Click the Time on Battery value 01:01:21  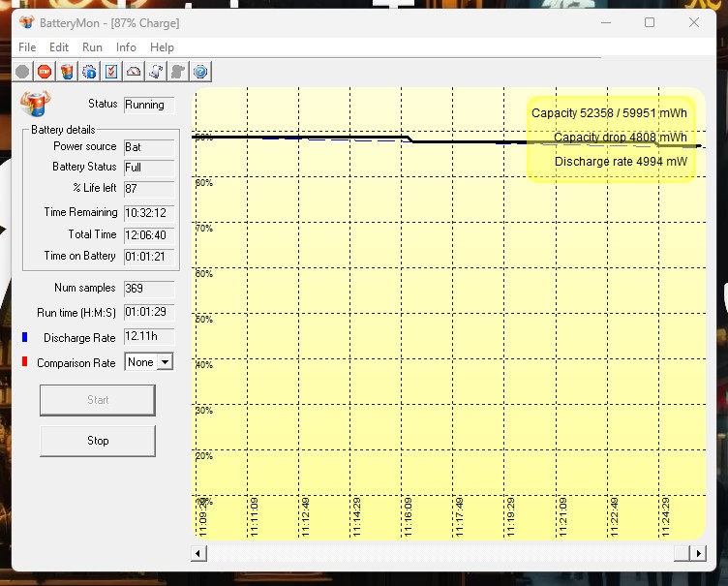[149, 257]
